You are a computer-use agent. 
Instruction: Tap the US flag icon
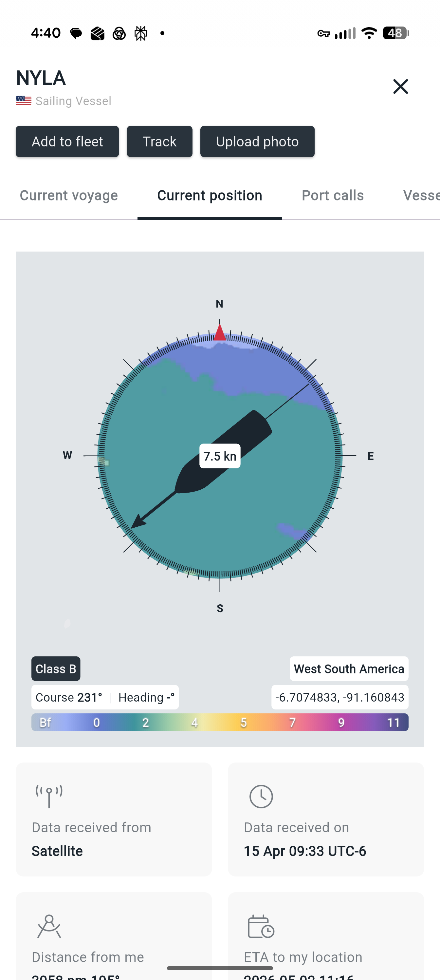(x=24, y=101)
